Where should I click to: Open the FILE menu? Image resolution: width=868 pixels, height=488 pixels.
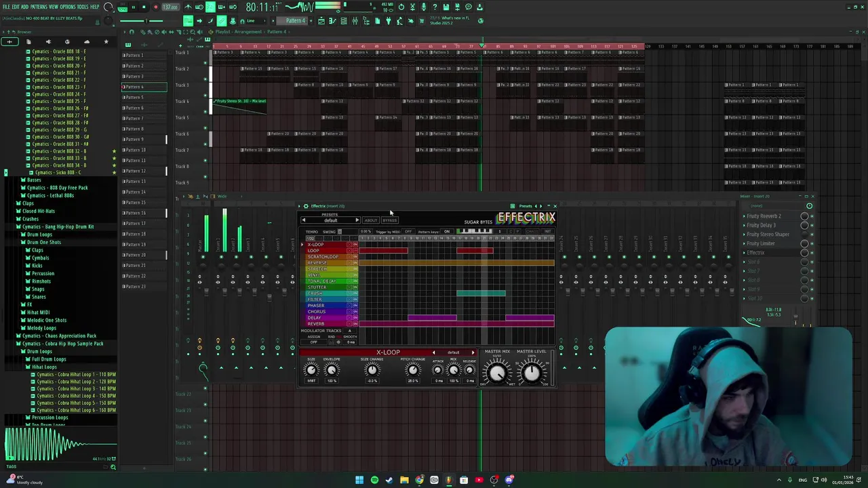[x=6, y=7]
